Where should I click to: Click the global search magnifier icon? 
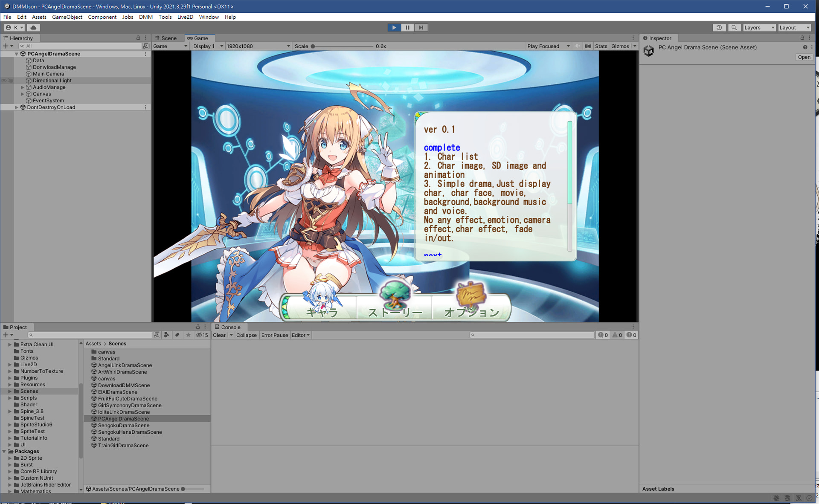[734, 27]
